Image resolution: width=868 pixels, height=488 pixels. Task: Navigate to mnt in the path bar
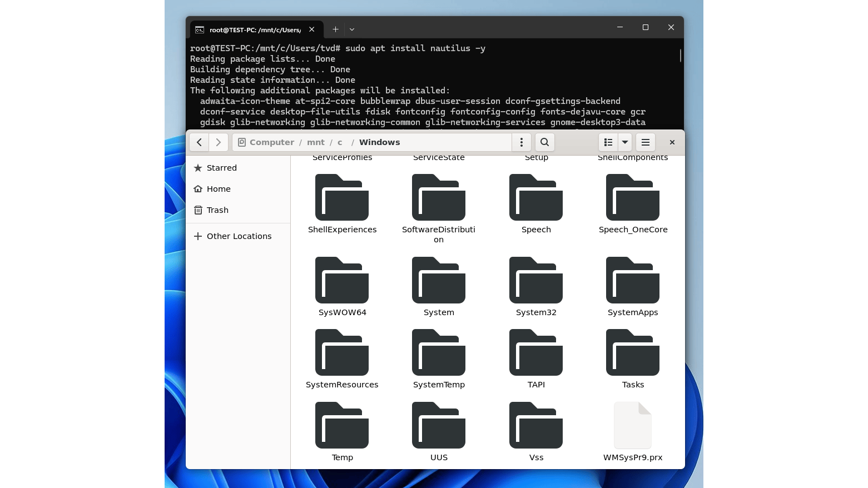pos(315,142)
